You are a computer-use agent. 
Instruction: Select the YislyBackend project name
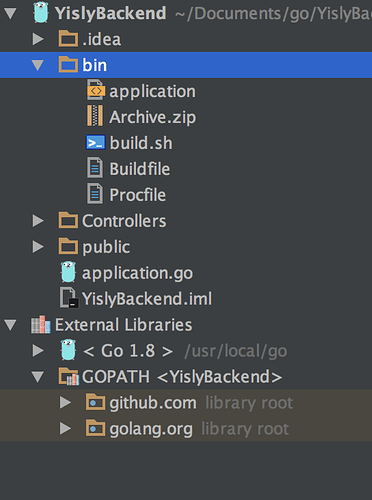(111, 14)
